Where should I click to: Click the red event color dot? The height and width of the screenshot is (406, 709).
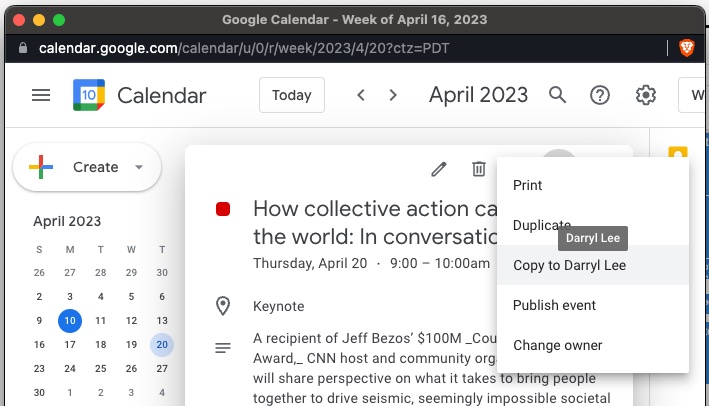click(223, 209)
